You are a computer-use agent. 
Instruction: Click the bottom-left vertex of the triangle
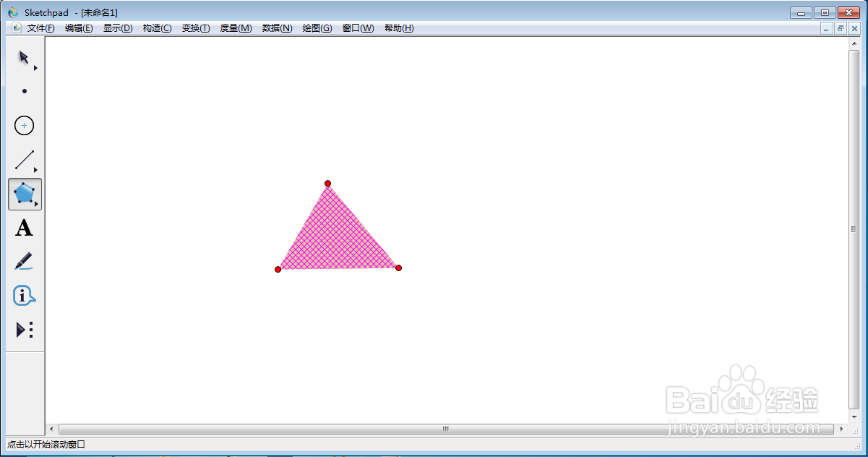[278, 270]
